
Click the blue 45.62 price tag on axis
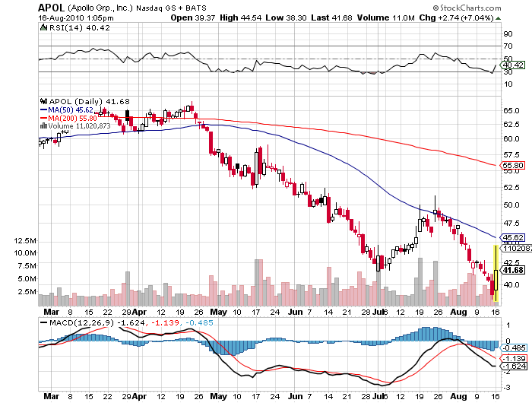(x=513, y=238)
